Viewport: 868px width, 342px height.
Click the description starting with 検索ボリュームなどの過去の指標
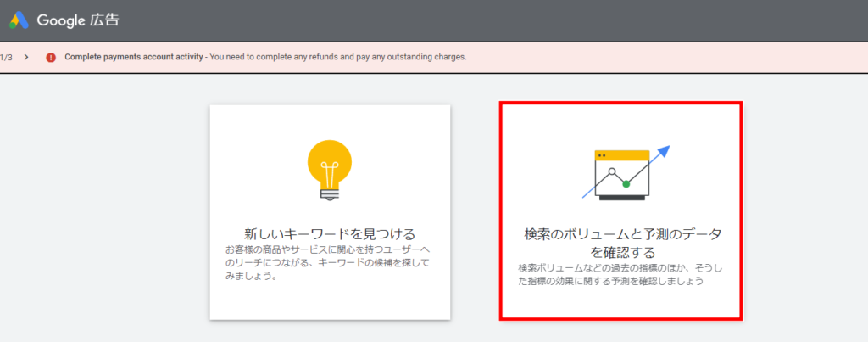click(x=620, y=275)
